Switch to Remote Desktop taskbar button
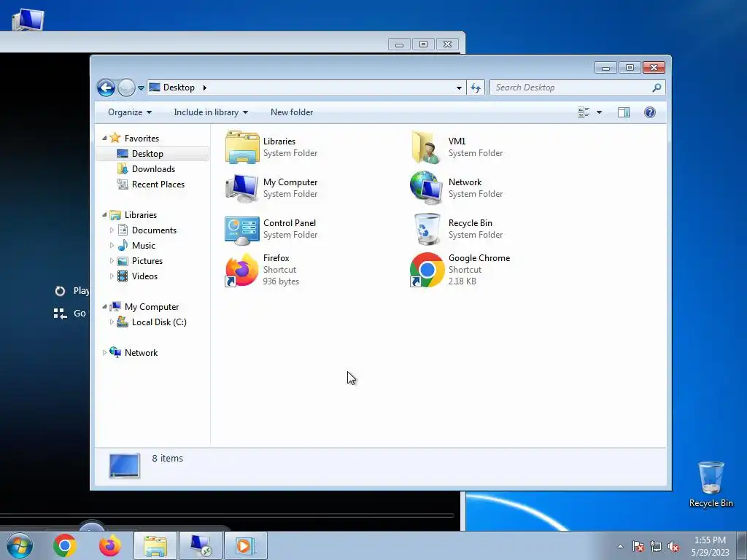This screenshot has width=747, height=560. [x=201, y=545]
